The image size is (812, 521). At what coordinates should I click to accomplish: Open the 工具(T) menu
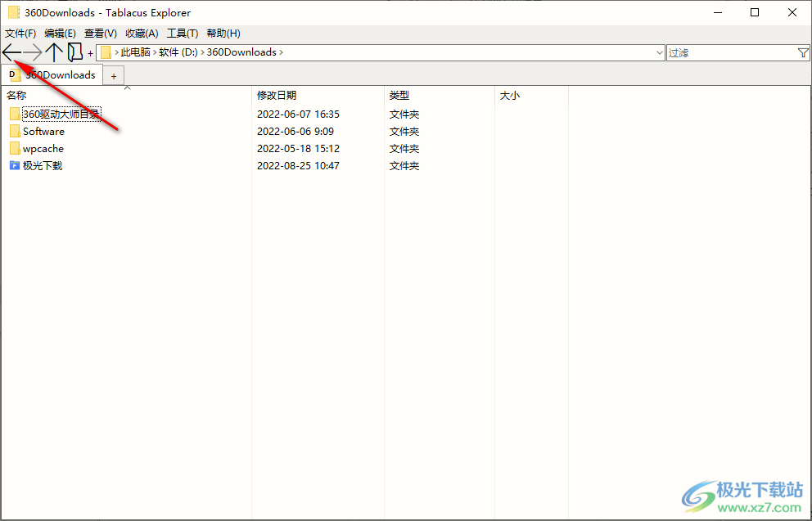click(183, 33)
